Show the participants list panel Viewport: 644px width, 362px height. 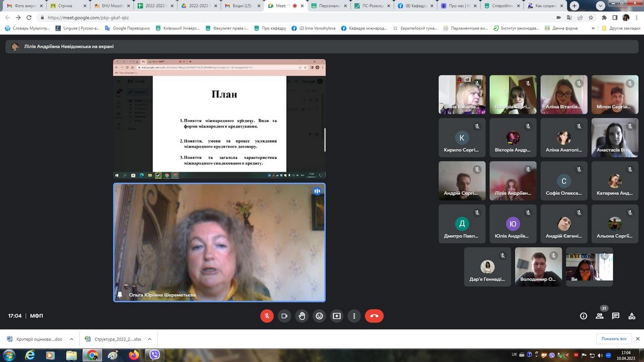(600, 315)
